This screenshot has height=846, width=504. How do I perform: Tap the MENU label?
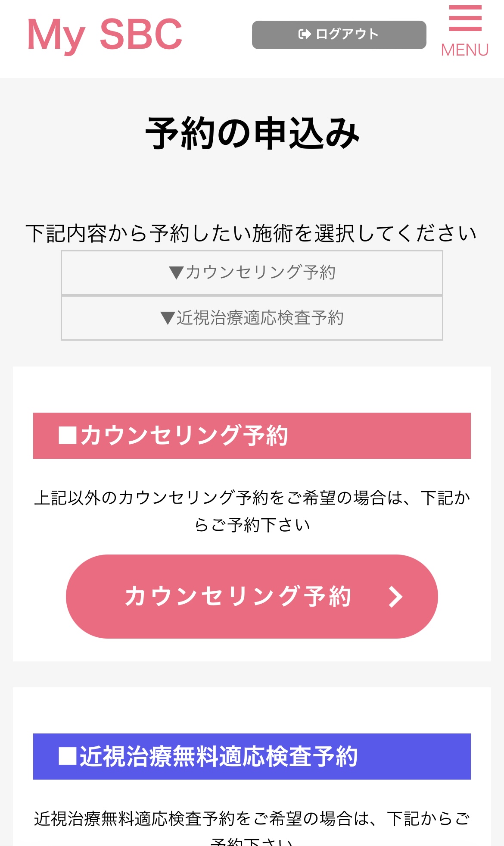pos(465,50)
